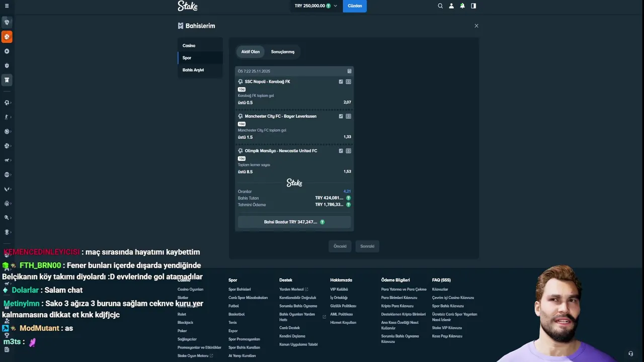
Task: Click the green currency icon next to balance
Action: coord(329,6)
